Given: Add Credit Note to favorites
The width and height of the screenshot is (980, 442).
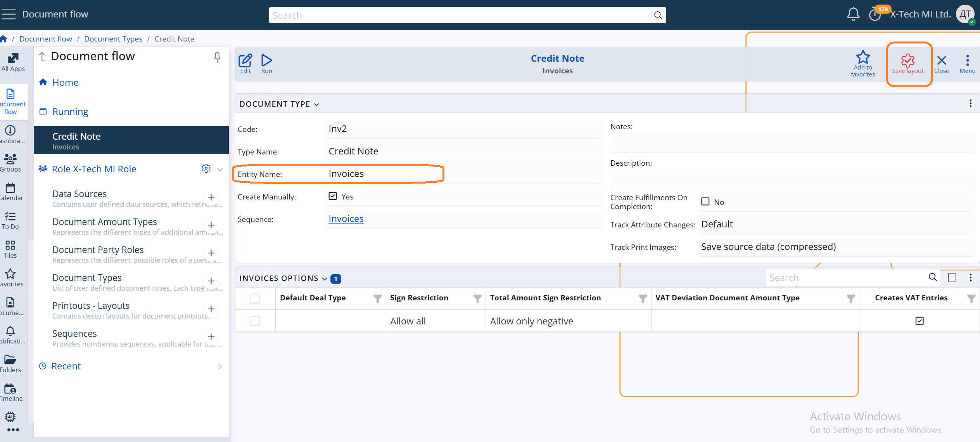Looking at the screenshot, I should pos(863,64).
